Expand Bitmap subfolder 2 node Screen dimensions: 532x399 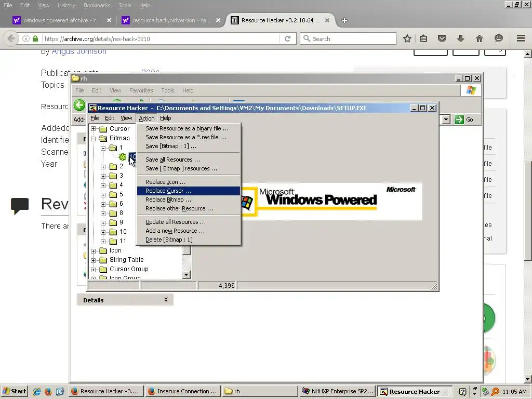(x=103, y=167)
